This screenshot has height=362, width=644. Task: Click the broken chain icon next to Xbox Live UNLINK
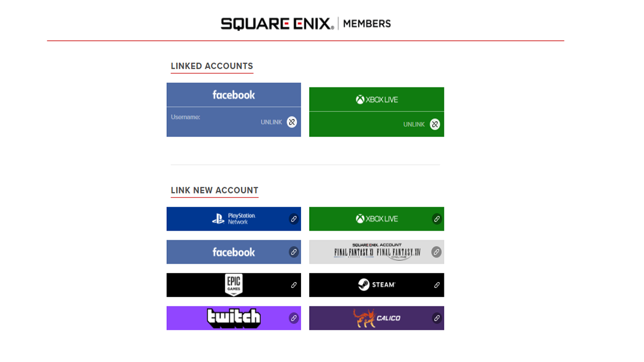point(435,124)
